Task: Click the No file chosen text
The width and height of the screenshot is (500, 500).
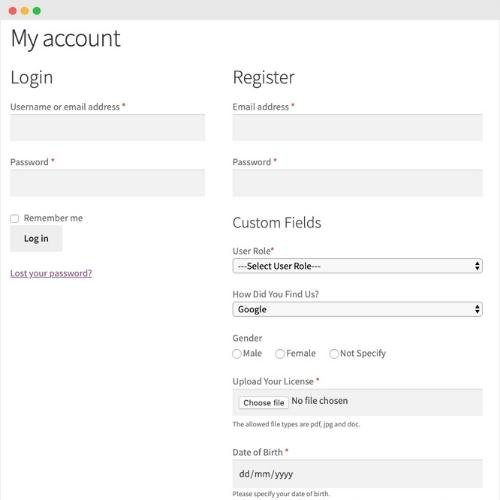Action: [320, 401]
